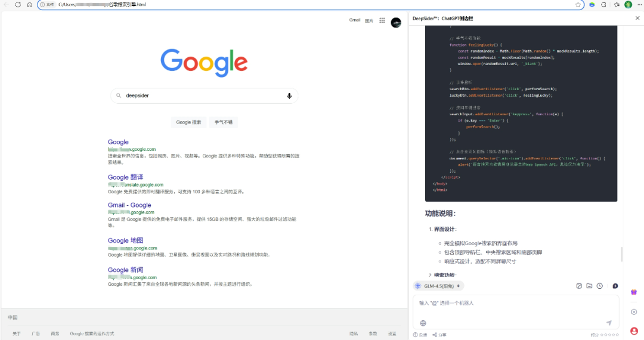This screenshot has height=340, width=644.
Task: Click the Google search box with deepsider
Action: coord(204,95)
